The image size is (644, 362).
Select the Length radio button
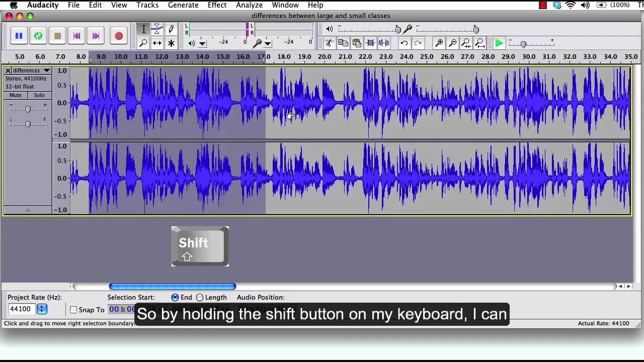point(200,298)
